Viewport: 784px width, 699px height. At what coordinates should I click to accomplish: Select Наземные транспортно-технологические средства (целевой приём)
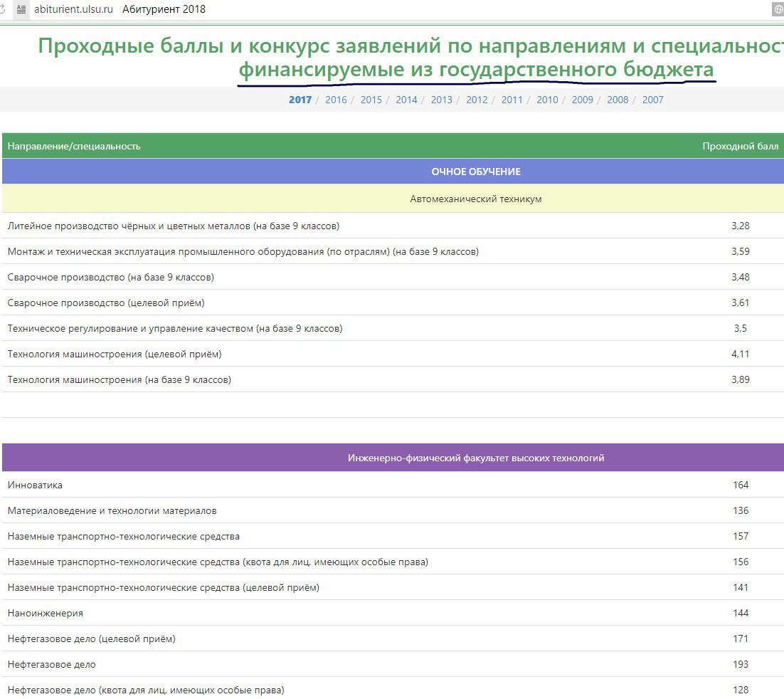(x=393, y=587)
